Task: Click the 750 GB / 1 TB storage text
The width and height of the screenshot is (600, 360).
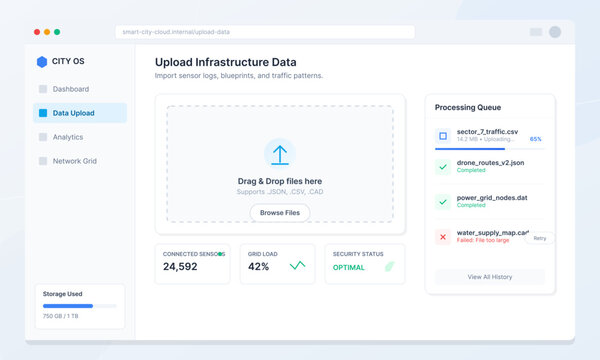Action: tap(60, 316)
